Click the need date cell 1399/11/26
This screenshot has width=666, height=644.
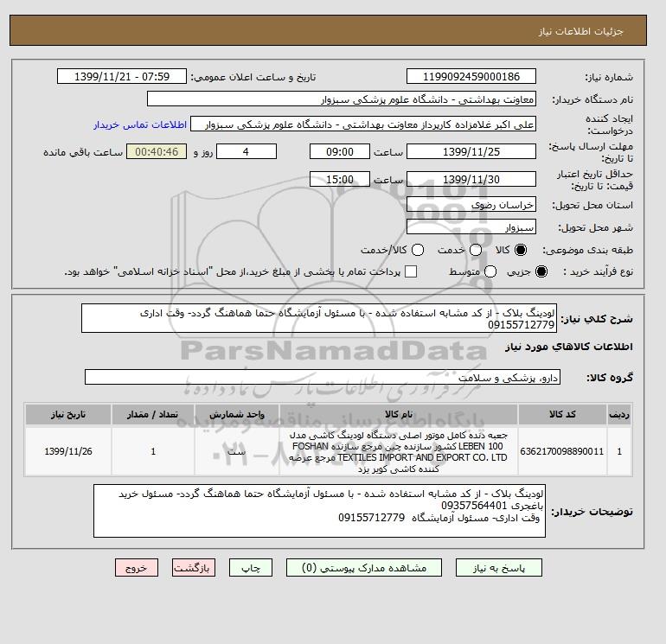68,451
